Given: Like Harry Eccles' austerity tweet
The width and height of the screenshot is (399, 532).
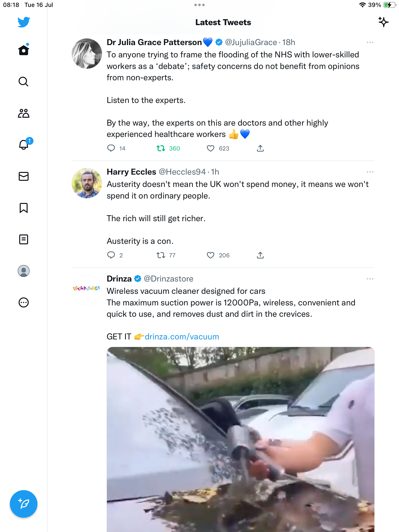Looking at the screenshot, I should click(x=211, y=255).
